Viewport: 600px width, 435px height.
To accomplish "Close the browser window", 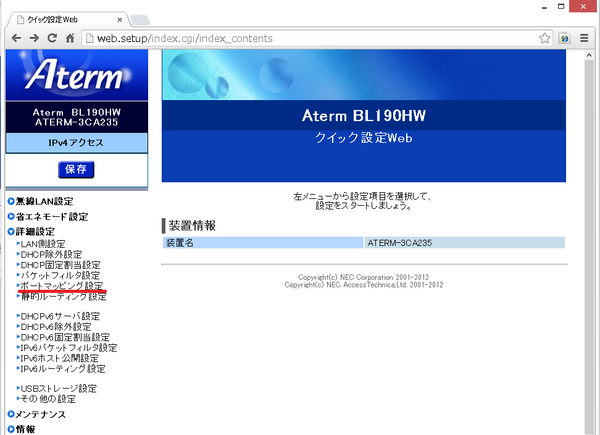I will click(583, 7).
